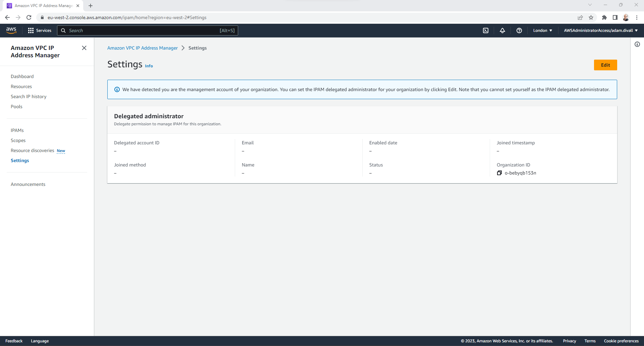Image resolution: width=644 pixels, height=346 pixels.
Task: Open browser extensions puzzle icon
Action: coord(604,17)
